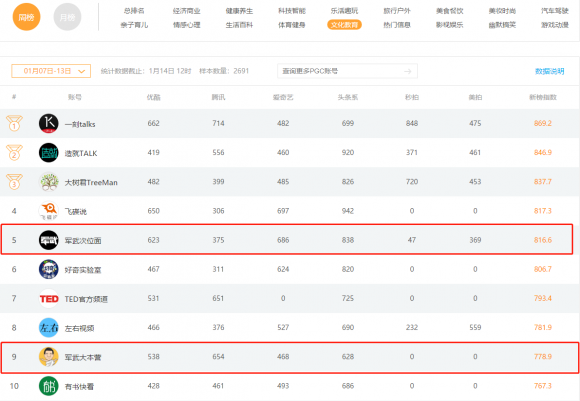The height and width of the screenshot is (401, 580).
Task: Click the 778.9 index score
Action: [543, 357]
